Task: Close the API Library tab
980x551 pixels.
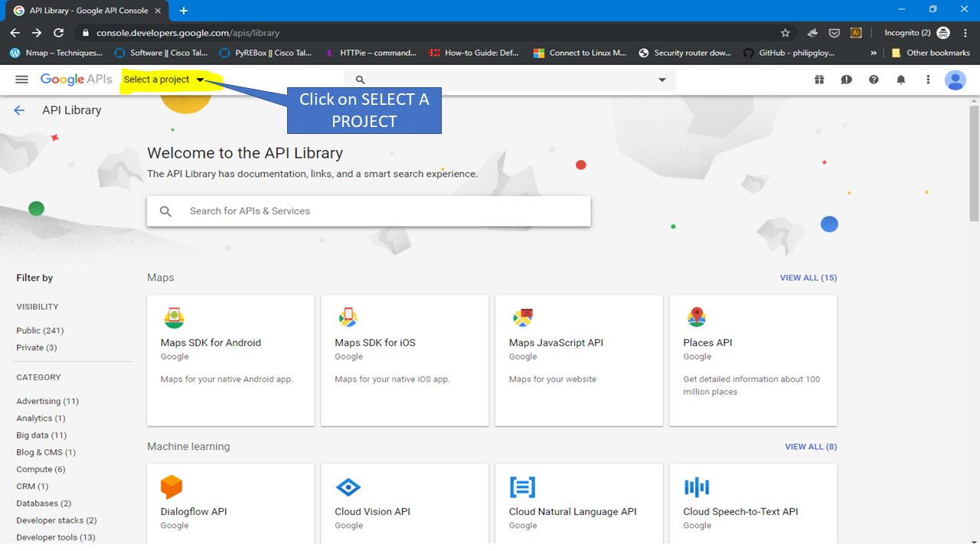Action: click(x=157, y=11)
